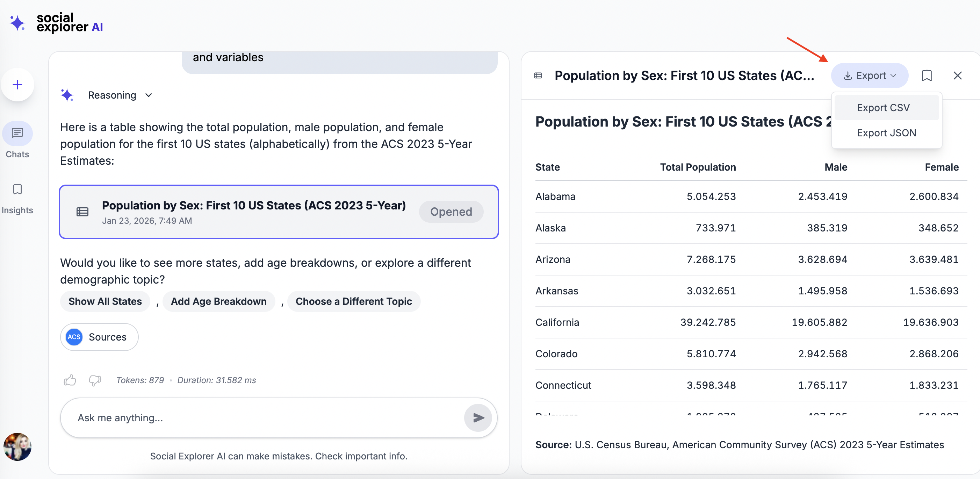Click the new chat plus icon

(17, 85)
